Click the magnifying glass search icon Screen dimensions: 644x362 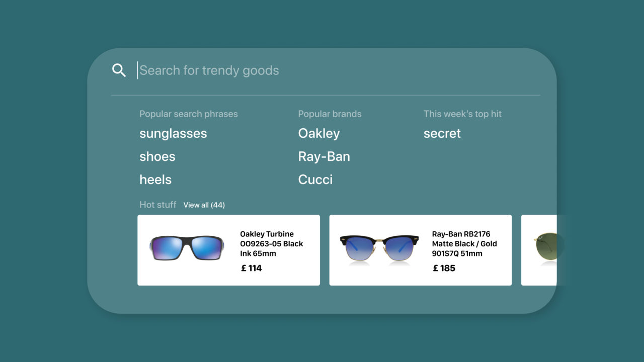click(119, 70)
